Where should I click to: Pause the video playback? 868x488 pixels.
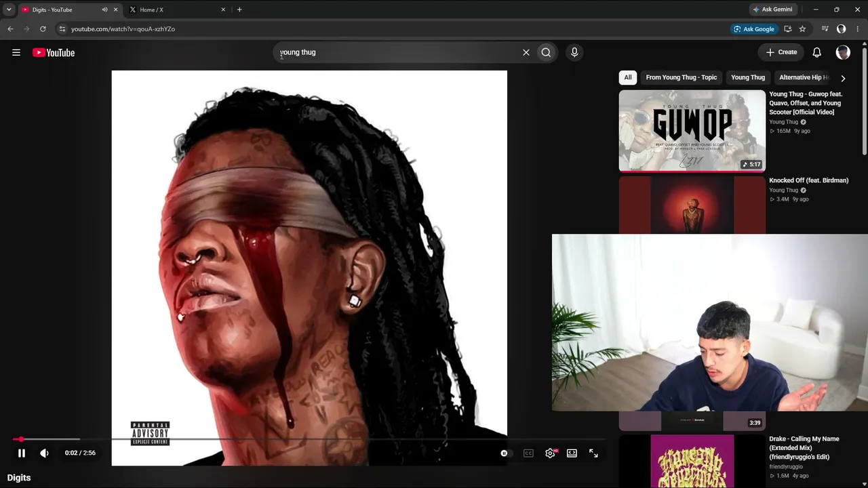click(22, 453)
